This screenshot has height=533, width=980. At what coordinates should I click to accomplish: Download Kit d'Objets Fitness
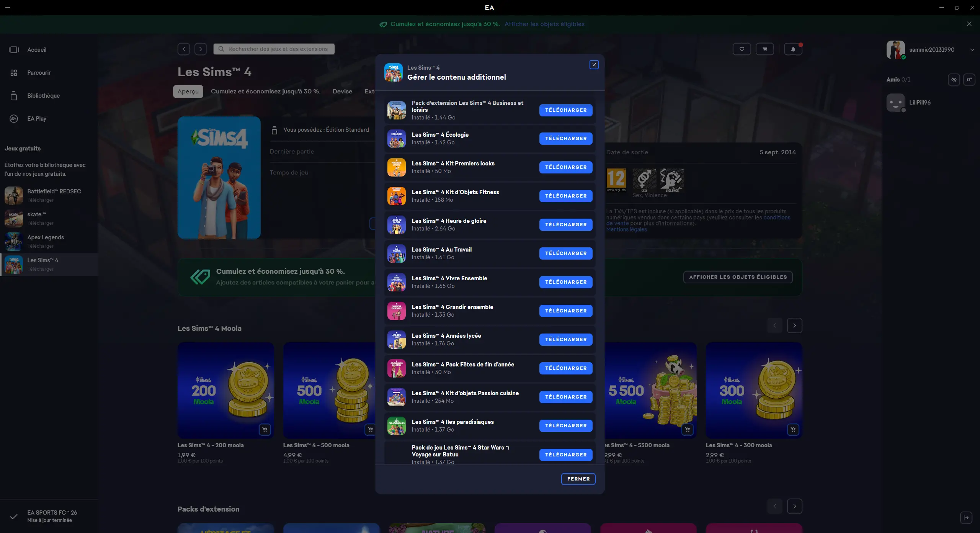point(566,196)
